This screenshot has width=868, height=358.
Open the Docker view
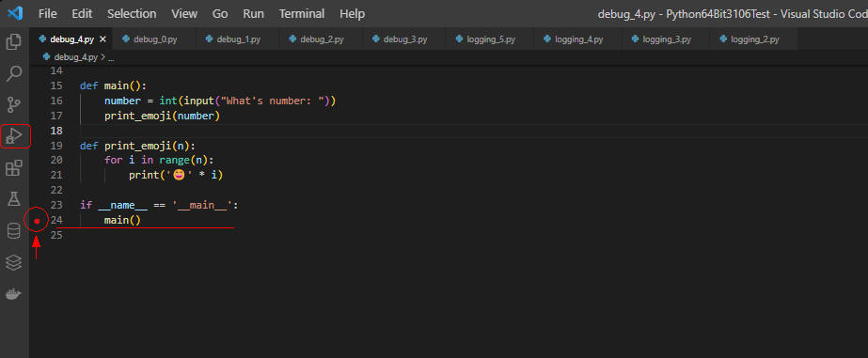[14, 294]
